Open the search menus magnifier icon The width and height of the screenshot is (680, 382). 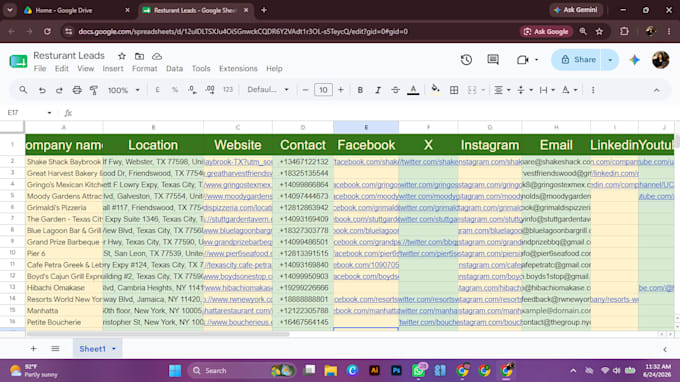point(23,90)
